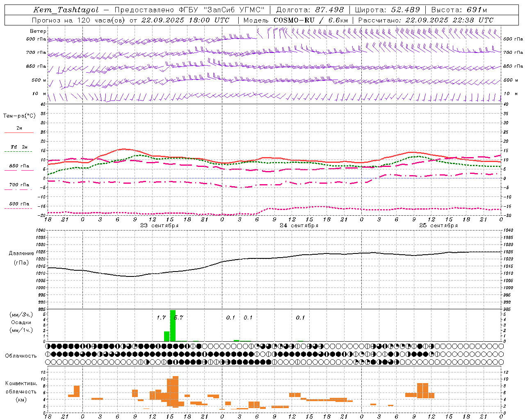The image size is (525, 420).
Task: Click the Модель COSMO-RU / 6.6км text
Action: click(x=296, y=20)
